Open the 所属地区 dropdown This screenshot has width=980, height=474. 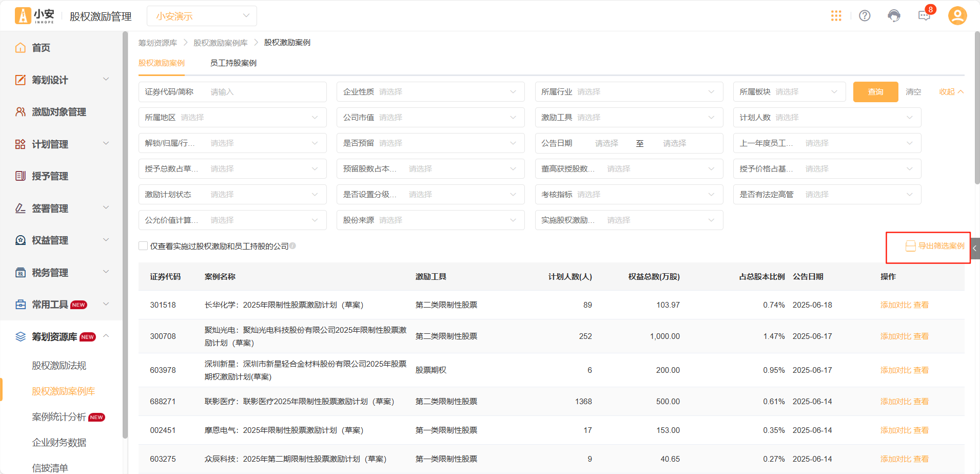point(232,118)
